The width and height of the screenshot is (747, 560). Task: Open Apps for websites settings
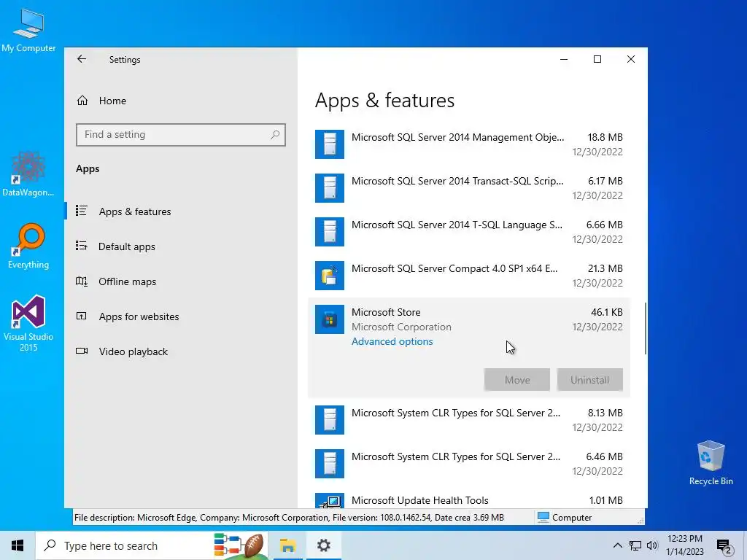click(181, 316)
